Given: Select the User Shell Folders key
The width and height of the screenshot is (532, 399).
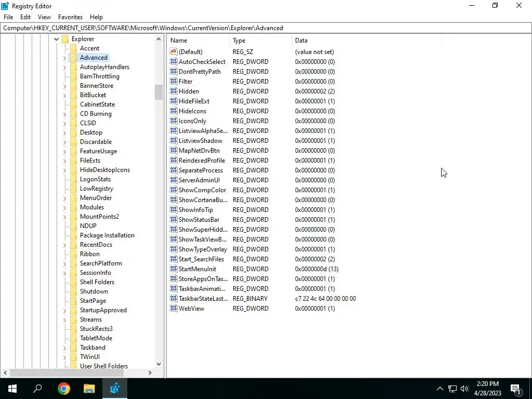Looking at the screenshot, I should [104, 366].
